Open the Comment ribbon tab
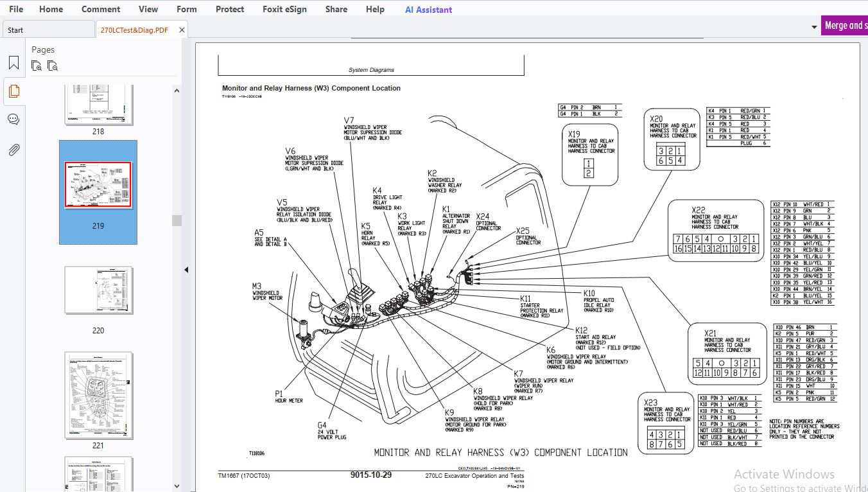The width and height of the screenshot is (868, 492). click(101, 9)
